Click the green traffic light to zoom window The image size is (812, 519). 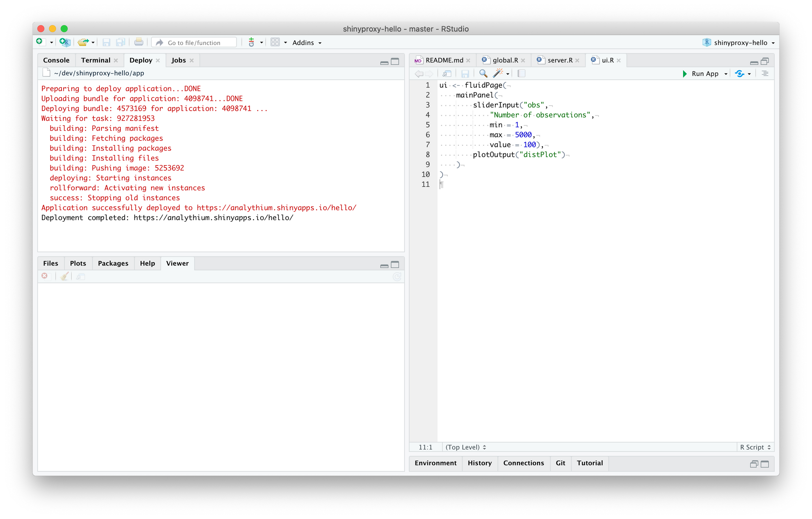[x=65, y=29]
